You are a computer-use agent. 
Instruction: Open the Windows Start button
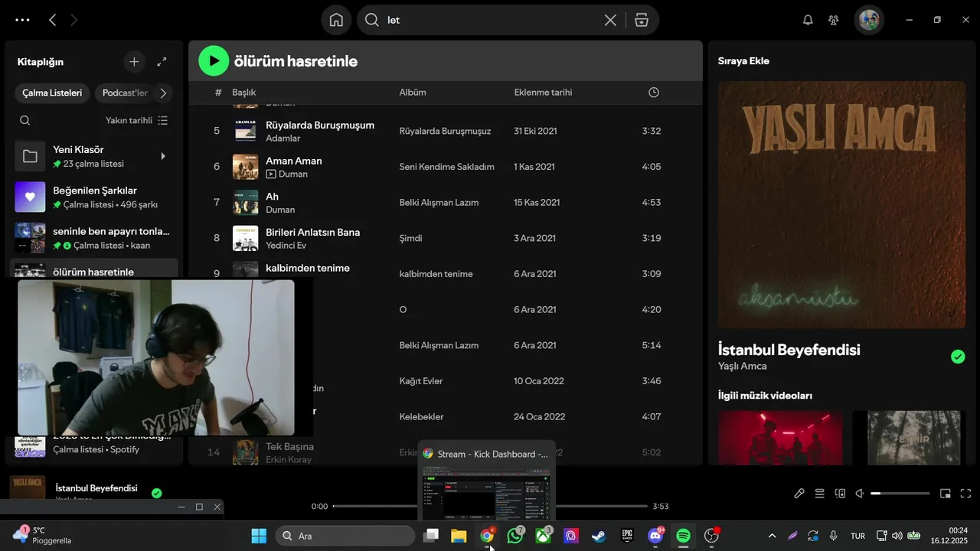tap(259, 536)
